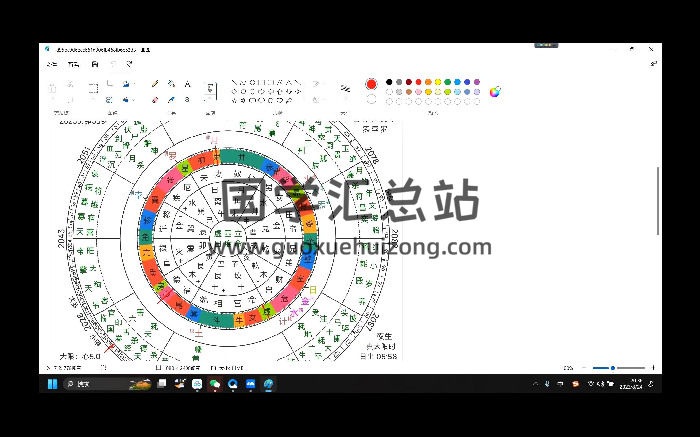Open WeChat from the taskbar
Screen dimensions: 700x437
[215, 383]
